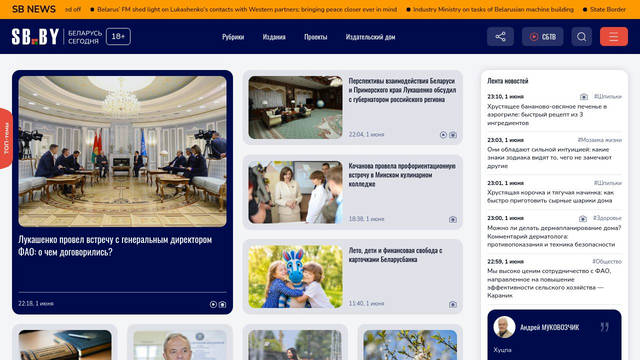640x360 pixels.
Task: Open the ТОП-тема side tab
Action: 6,138
